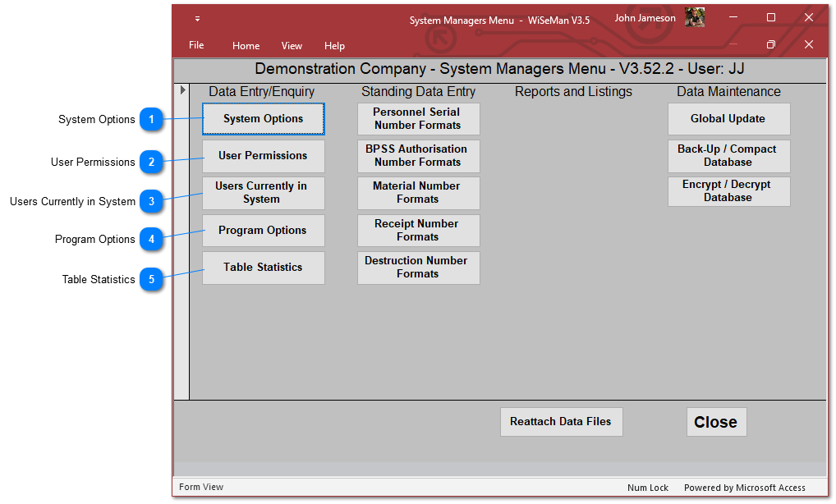Open the File menu
Screen dimensions: 836x504
click(x=196, y=45)
